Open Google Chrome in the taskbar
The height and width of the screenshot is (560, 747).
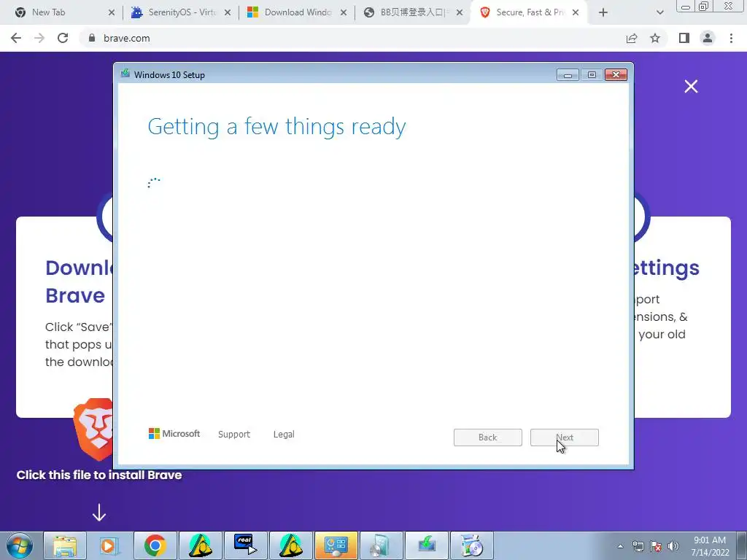coord(155,545)
